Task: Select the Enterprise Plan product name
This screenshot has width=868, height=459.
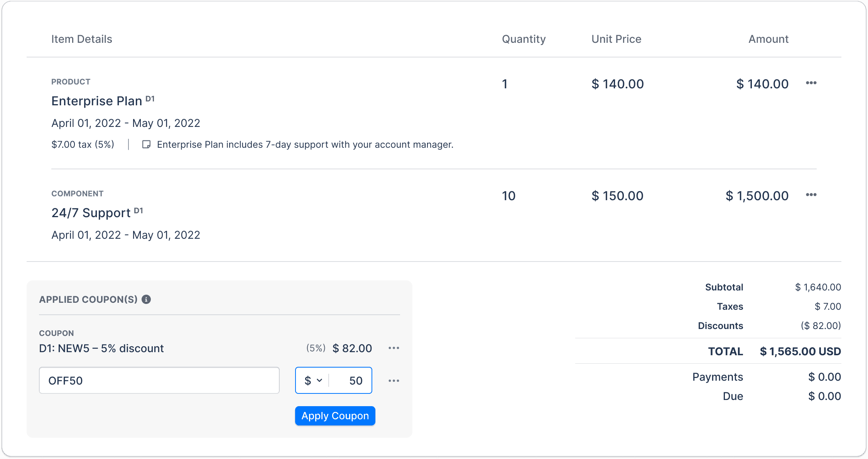Action: tap(97, 101)
